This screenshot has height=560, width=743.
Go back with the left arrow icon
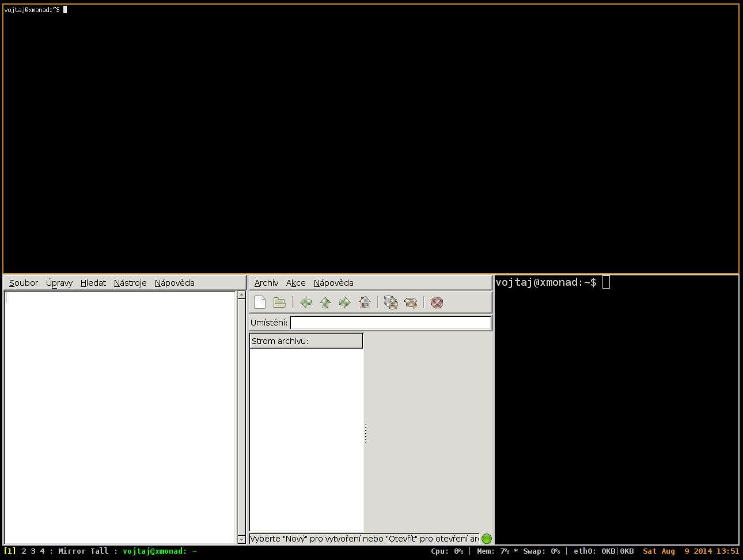click(306, 302)
